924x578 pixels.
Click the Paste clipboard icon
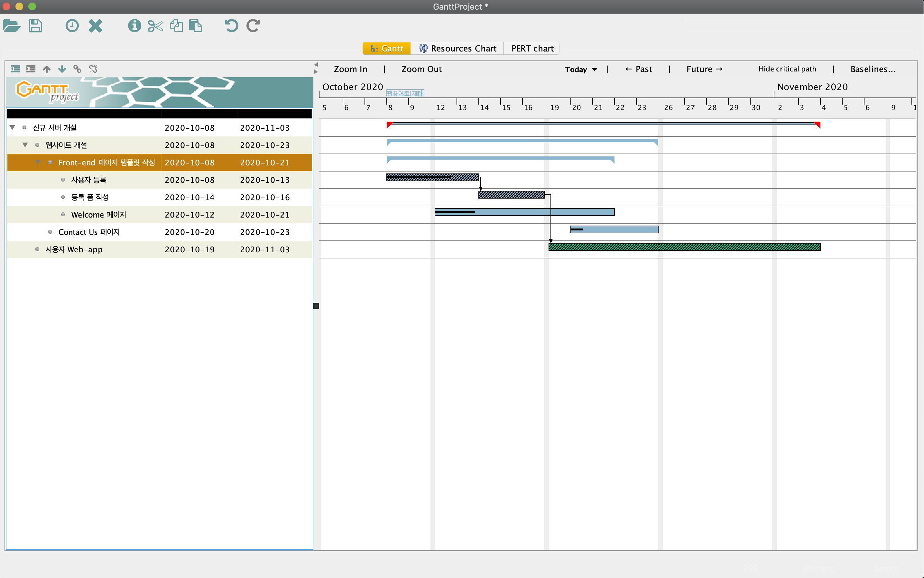196,26
